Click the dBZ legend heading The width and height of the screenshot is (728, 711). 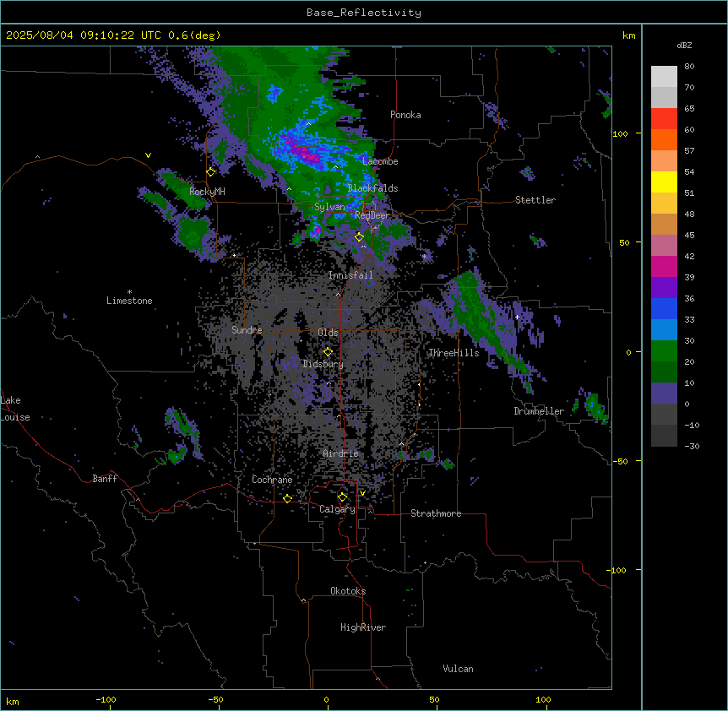click(684, 46)
